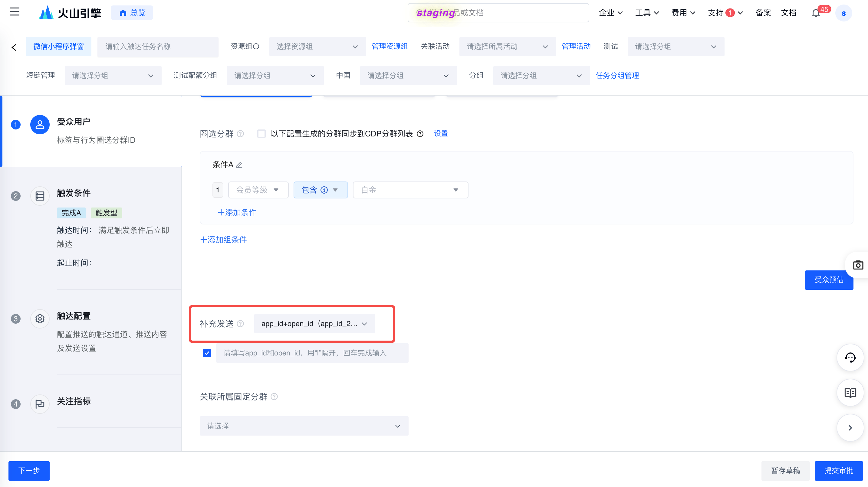868x487 pixels.
Task: Open the 测试 group dropdown
Action: coord(676,47)
